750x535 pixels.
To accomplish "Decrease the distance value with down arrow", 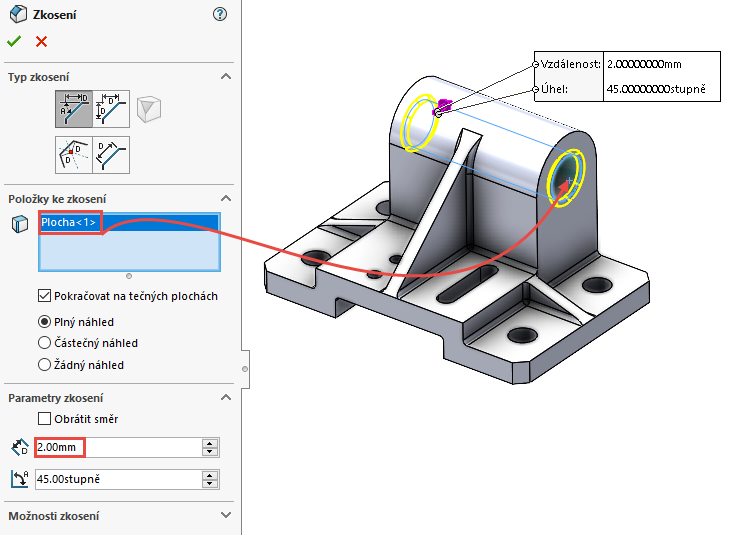I will (x=210, y=452).
